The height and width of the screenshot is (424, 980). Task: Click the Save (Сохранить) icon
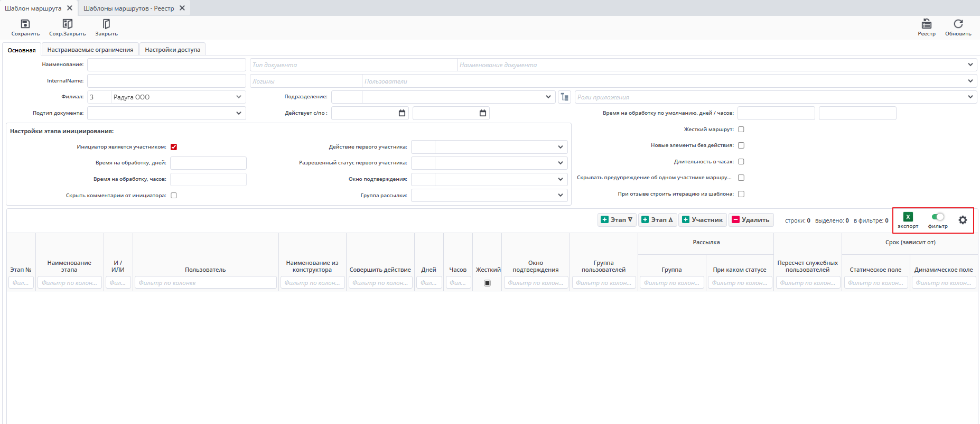(x=25, y=24)
